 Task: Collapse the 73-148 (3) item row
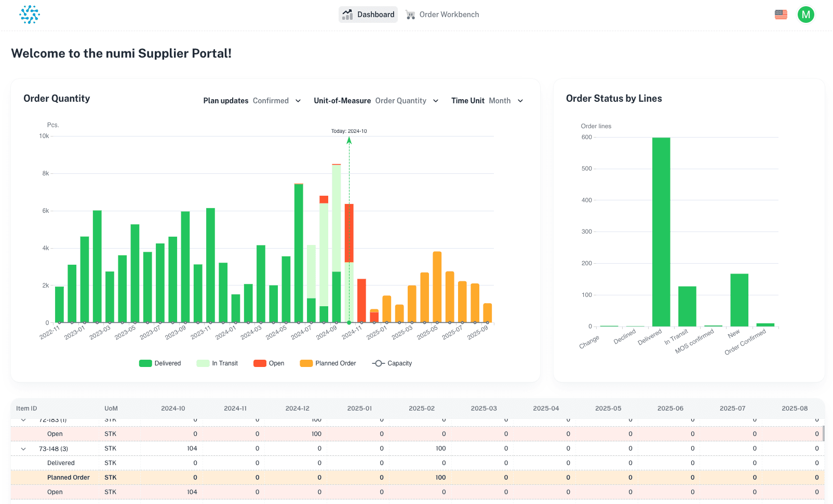[23, 449]
